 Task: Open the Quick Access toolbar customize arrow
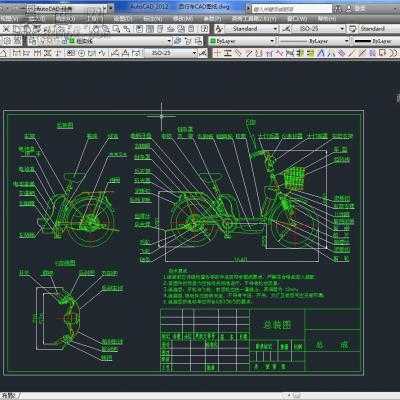click(111, 8)
